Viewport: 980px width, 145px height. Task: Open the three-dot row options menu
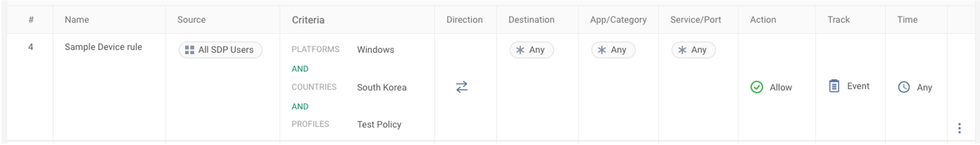point(959,128)
